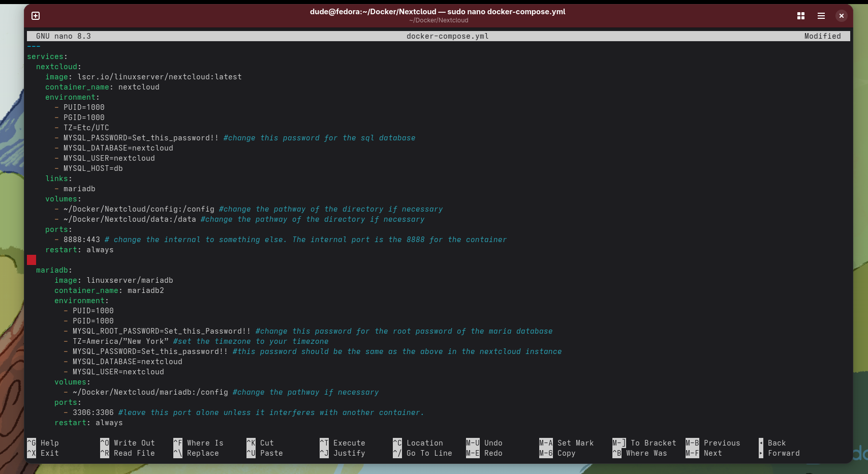868x474 pixels.
Task: Click the Back shortcut label
Action: [777, 443]
